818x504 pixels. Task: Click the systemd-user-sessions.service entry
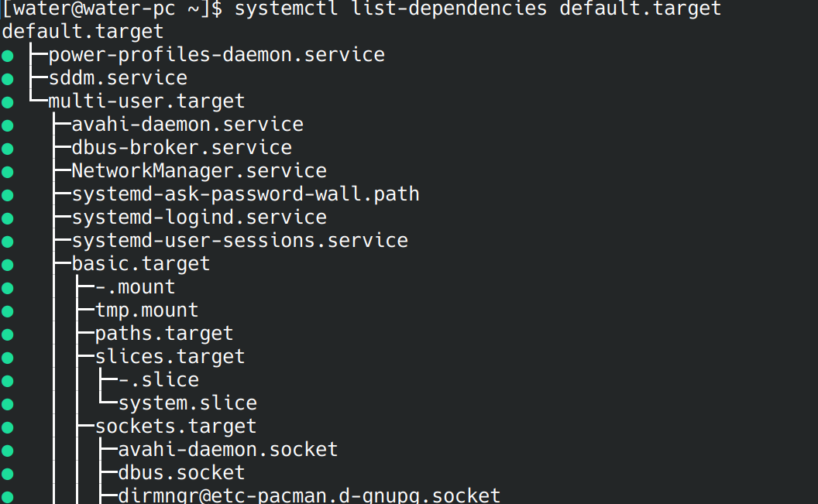coord(239,241)
